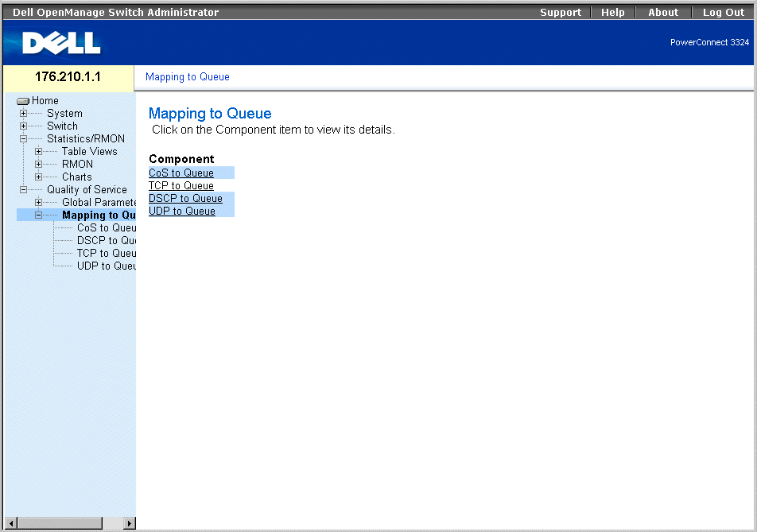Viewport: 757px width, 532px height.
Task: Select Quality of Service in the tree
Action: click(87, 190)
